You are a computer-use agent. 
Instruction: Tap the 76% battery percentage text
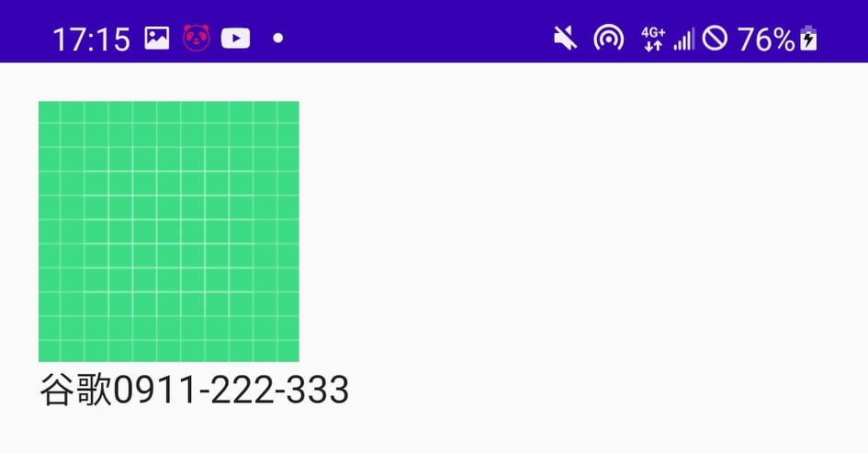click(x=766, y=40)
